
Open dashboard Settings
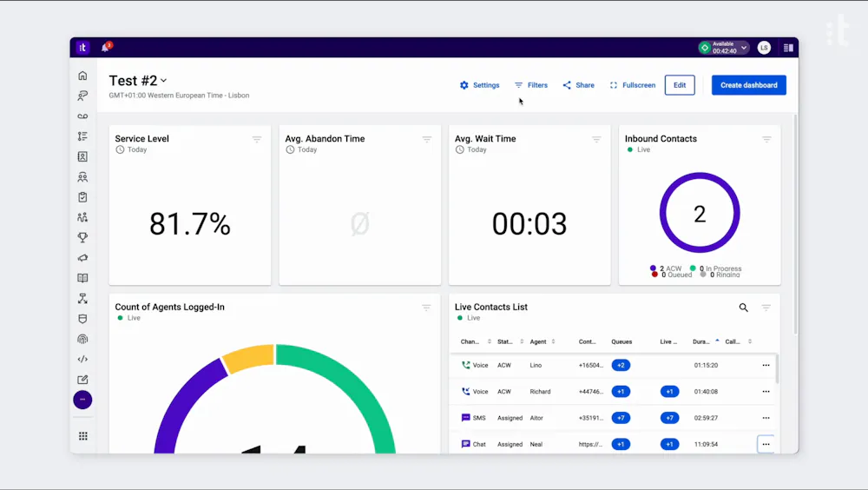[479, 85]
